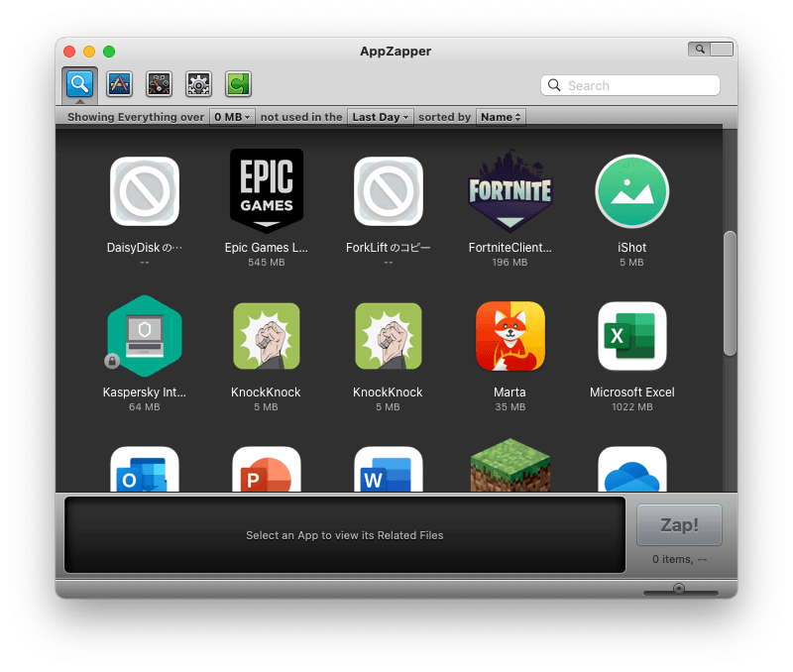
Task: Click the Marta name label
Action: tap(510, 392)
